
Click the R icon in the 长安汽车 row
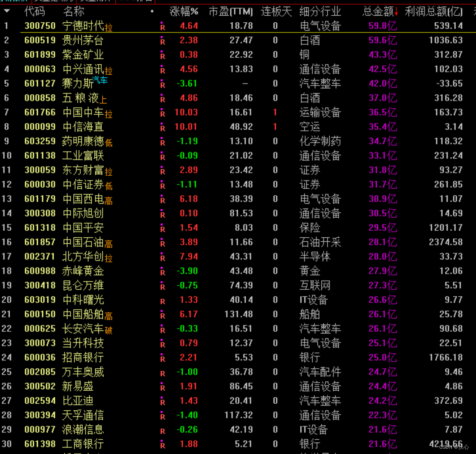pos(163,329)
